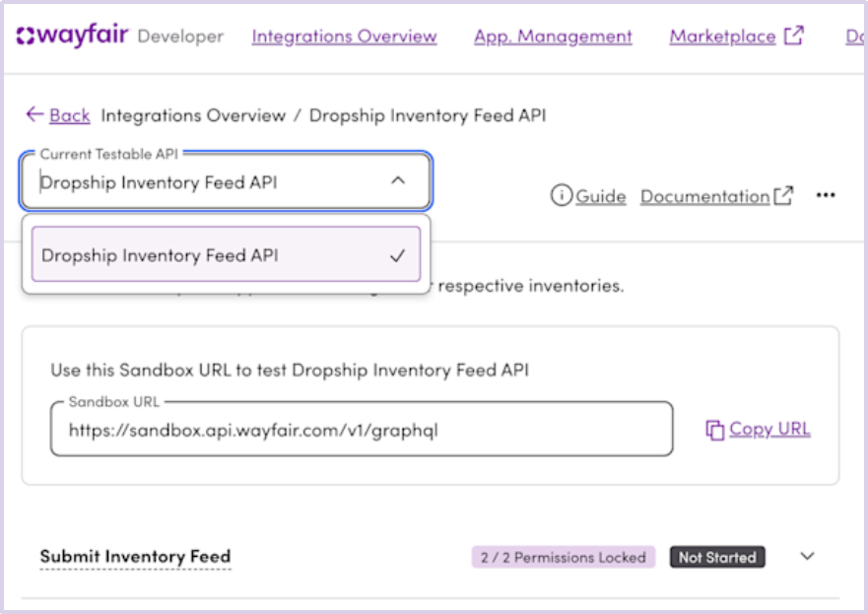
Task: Click the copy icon beside Copy URL
Action: (714, 430)
